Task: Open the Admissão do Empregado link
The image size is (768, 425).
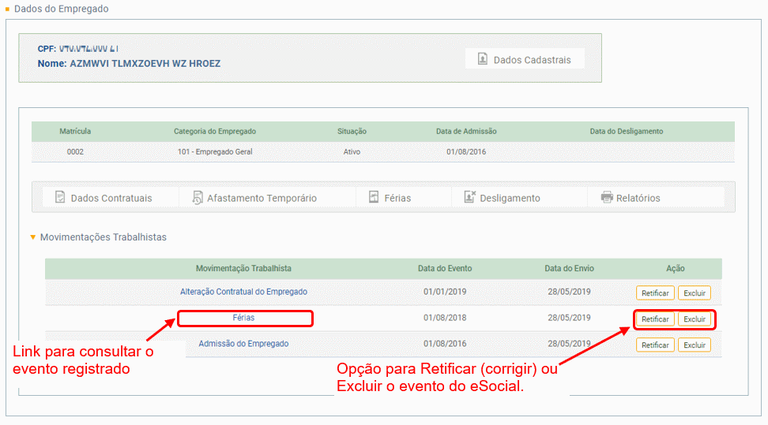Action: coord(243,344)
